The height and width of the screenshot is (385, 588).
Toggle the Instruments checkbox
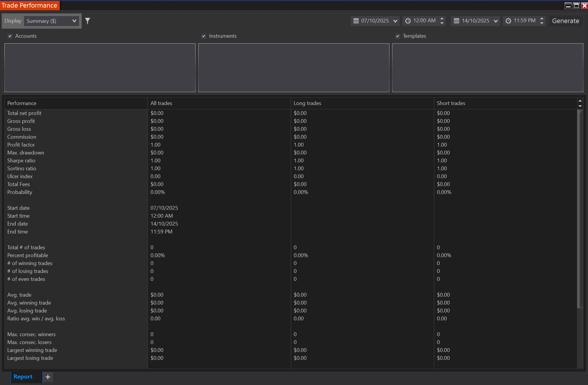[204, 36]
